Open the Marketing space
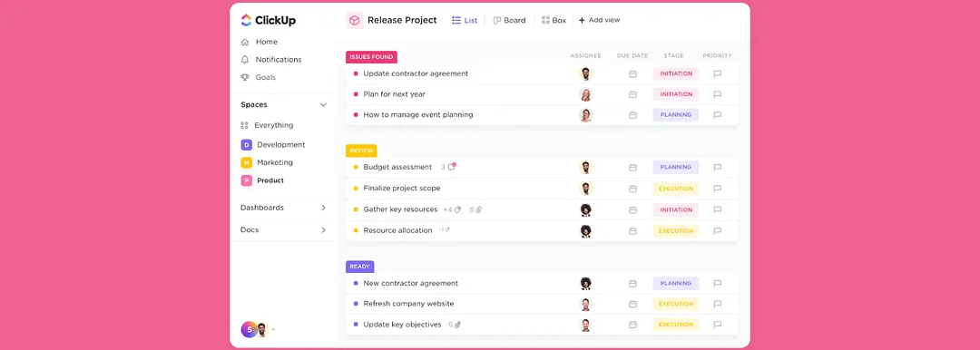Image resolution: width=980 pixels, height=350 pixels. (x=267, y=162)
